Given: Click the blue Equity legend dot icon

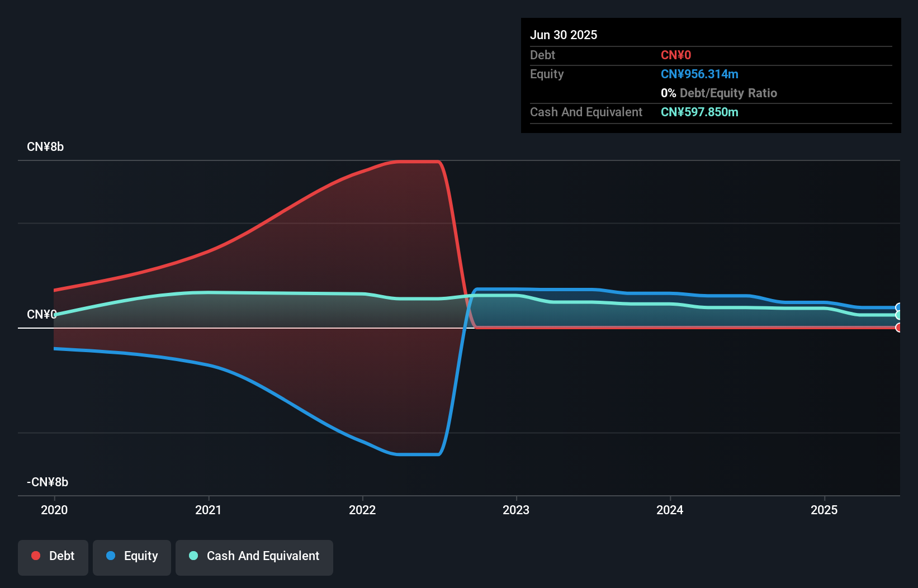Looking at the screenshot, I should click(110, 556).
